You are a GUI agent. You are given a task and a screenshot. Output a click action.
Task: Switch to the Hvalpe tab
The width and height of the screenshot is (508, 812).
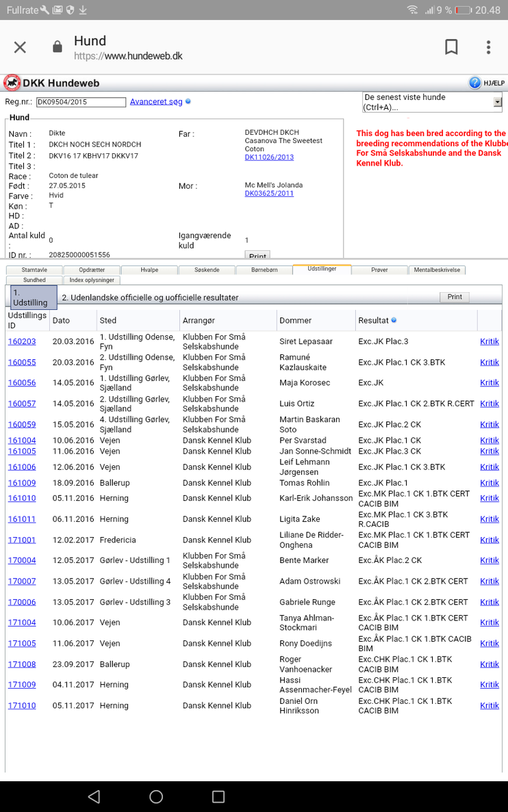click(149, 270)
